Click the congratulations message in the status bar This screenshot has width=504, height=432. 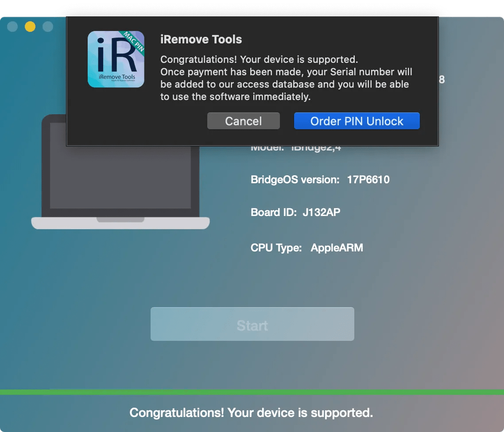(x=251, y=413)
